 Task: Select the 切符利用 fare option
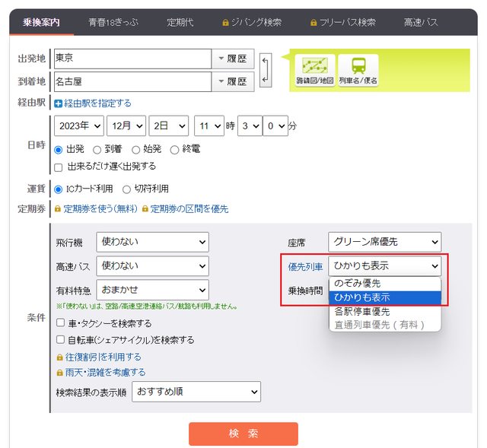point(127,189)
